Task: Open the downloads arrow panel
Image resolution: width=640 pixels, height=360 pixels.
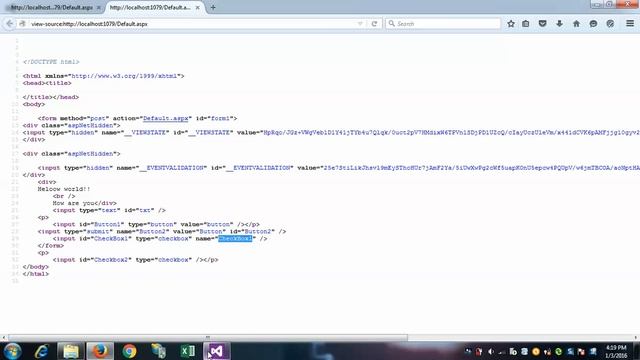Action: 559,24
